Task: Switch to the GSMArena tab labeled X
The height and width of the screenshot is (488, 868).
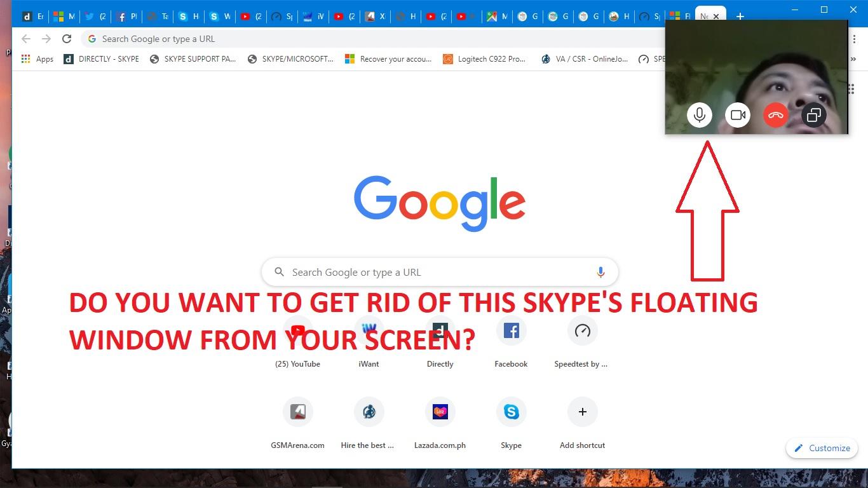Action: 374,17
